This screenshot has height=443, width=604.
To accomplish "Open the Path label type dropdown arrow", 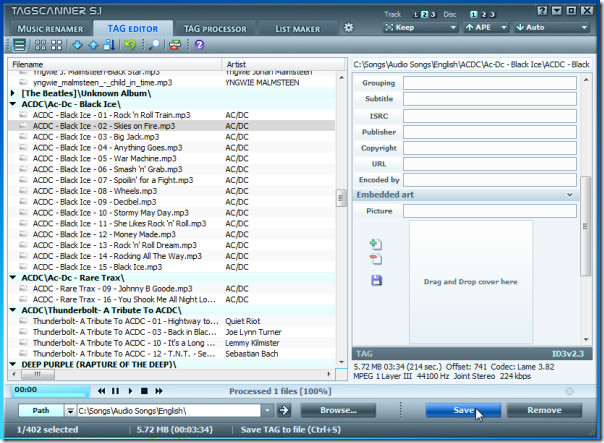I will tap(70, 411).
